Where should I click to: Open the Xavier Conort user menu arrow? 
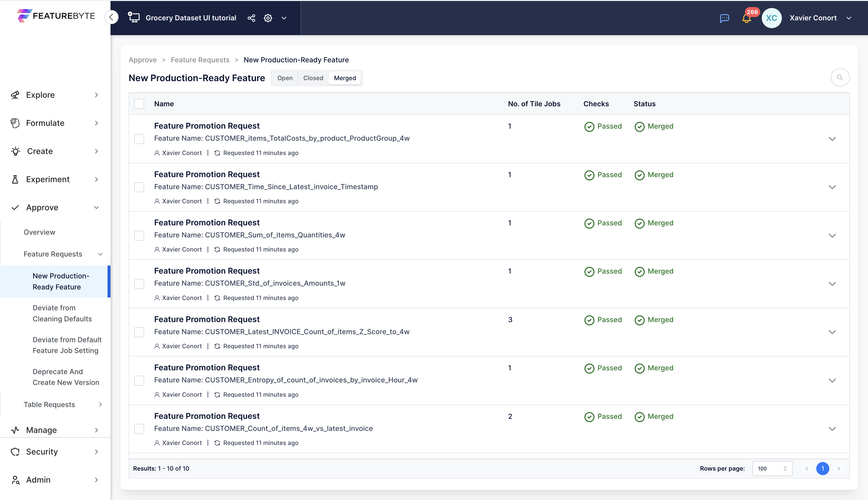pos(849,18)
